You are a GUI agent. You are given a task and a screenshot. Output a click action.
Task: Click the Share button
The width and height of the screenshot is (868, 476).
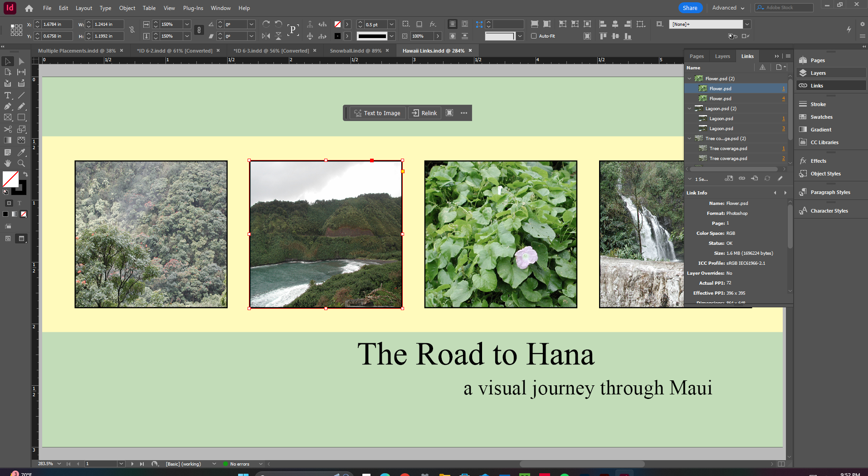pyautogui.click(x=690, y=8)
